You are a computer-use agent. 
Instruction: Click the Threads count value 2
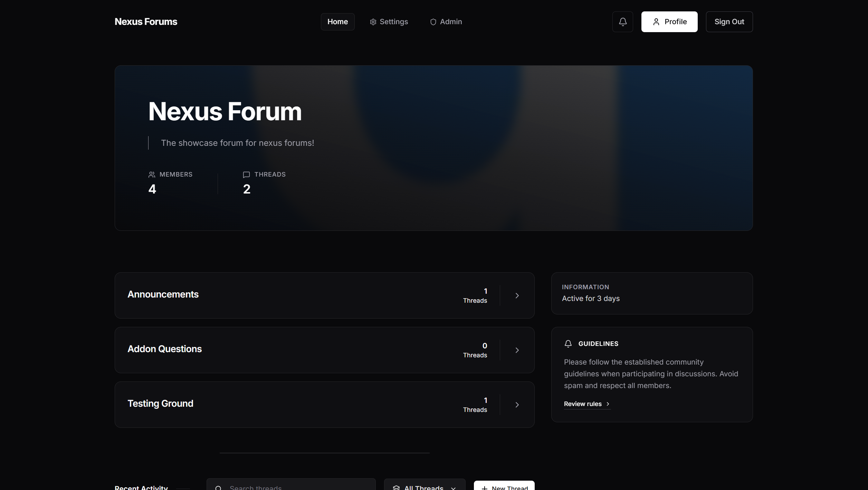click(247, 189)
